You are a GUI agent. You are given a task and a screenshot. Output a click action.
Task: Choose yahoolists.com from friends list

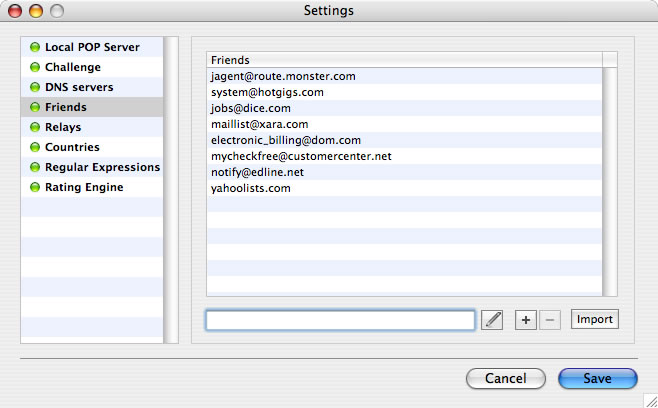coord(250,188)
